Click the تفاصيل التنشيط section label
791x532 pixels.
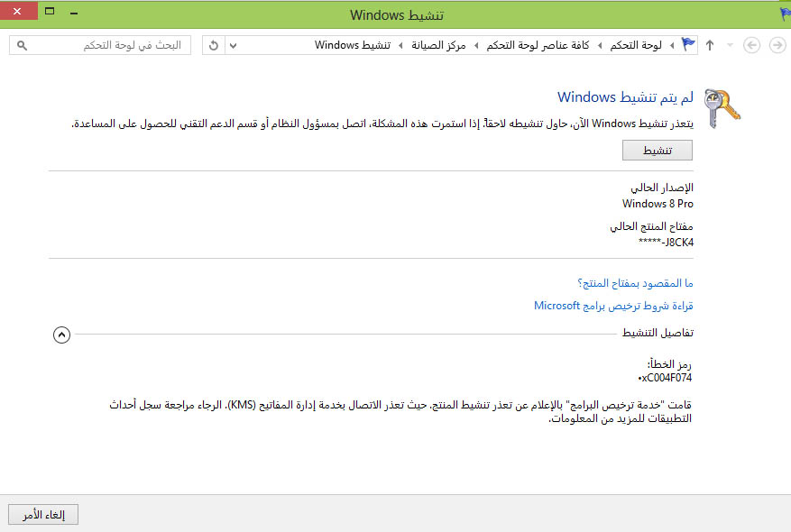658,333
